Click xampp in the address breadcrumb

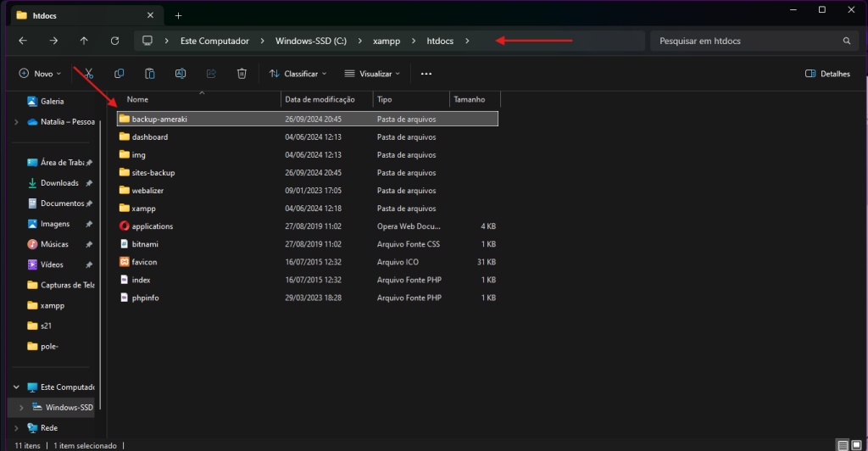tap(386, 41)
